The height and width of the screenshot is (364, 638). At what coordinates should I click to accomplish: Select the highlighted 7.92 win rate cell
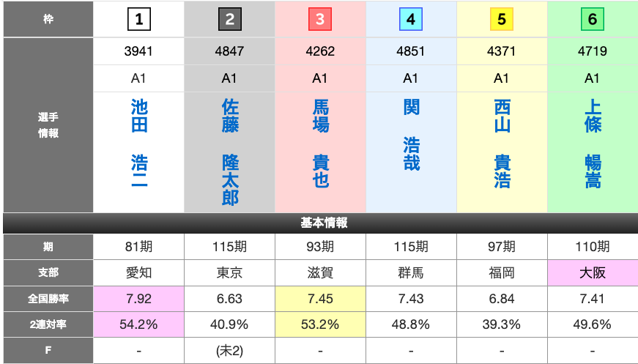pyautogui.click(x=138, y=299)
